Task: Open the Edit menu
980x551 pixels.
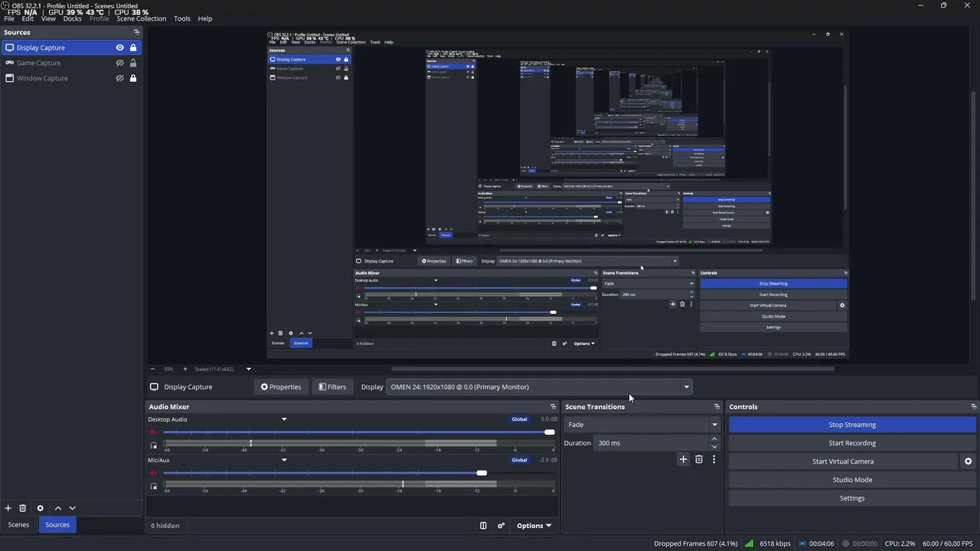Action: point(28,18)
